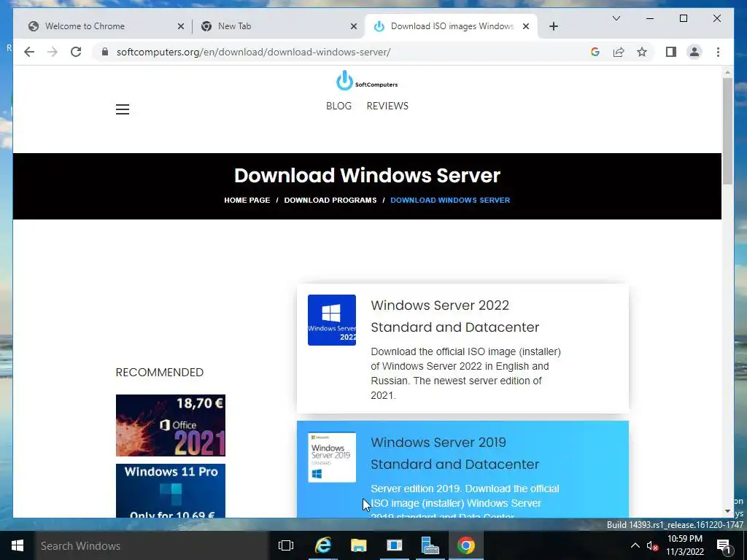Screen dimensions: 747x560
Task: Open the Windows 11 Pro banner
Action: coord(171,491)
